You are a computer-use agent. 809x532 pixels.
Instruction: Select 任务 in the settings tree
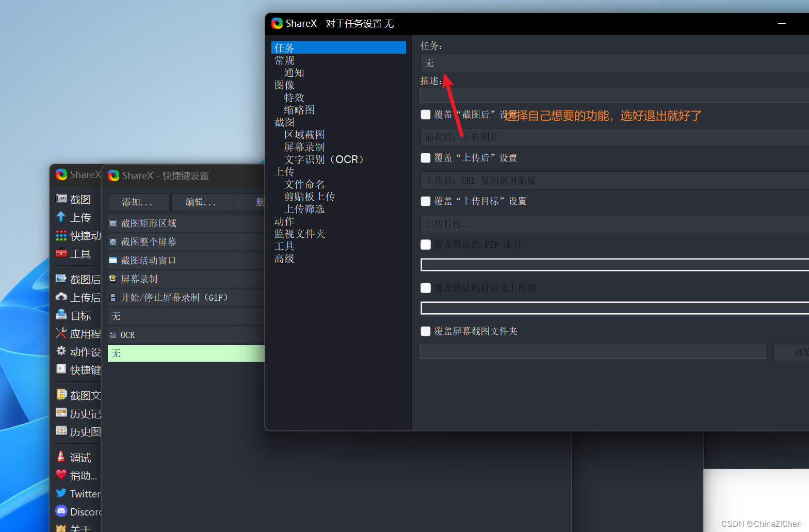click(338, 48)
